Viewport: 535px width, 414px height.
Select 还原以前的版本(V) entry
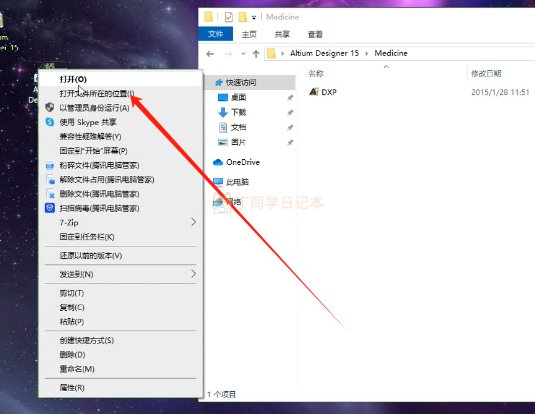pyautogui.click(x=120, y=255)
